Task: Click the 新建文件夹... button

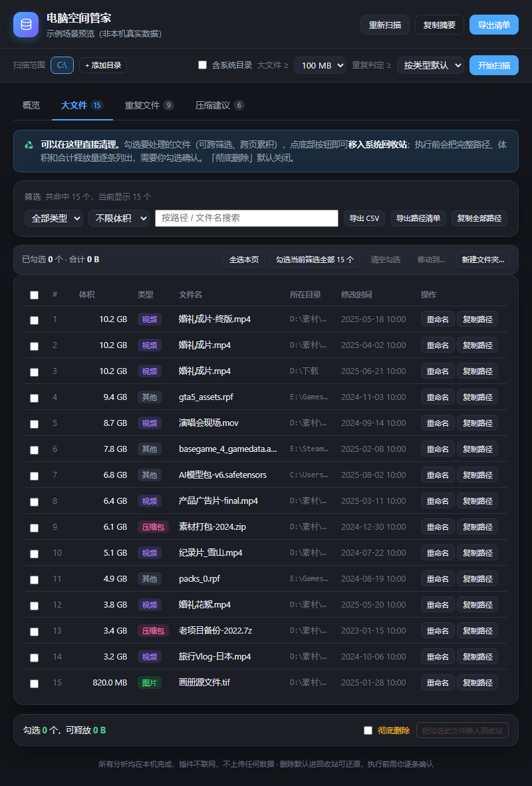Action: (483, 260)
